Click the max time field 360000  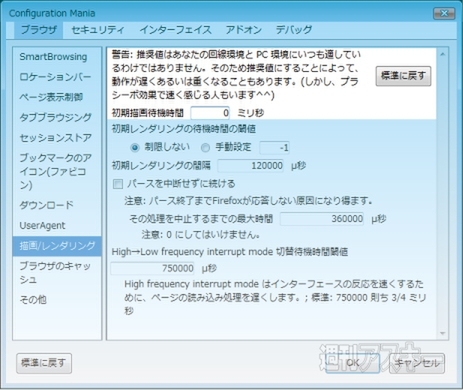tap(322, 219)
